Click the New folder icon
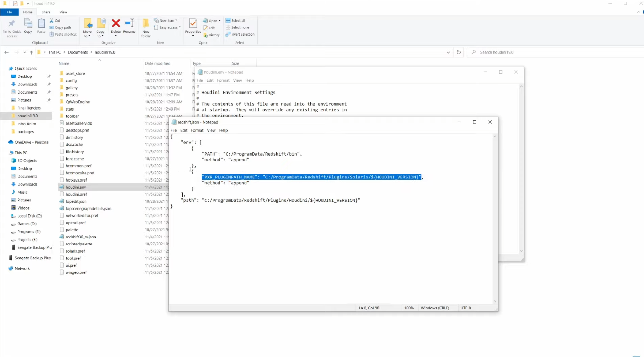The height and width of the screenshot is (357, 644). (146, 23)
